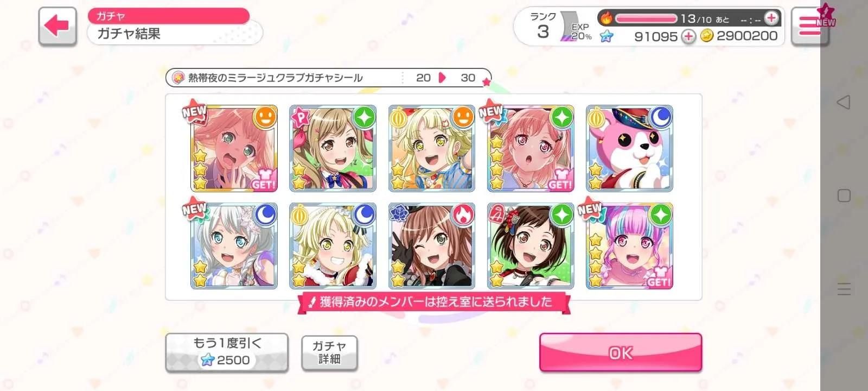This screenshot has height=391, width=868.
Task: Refill live boosts with the plus icon
Action: 771,18
